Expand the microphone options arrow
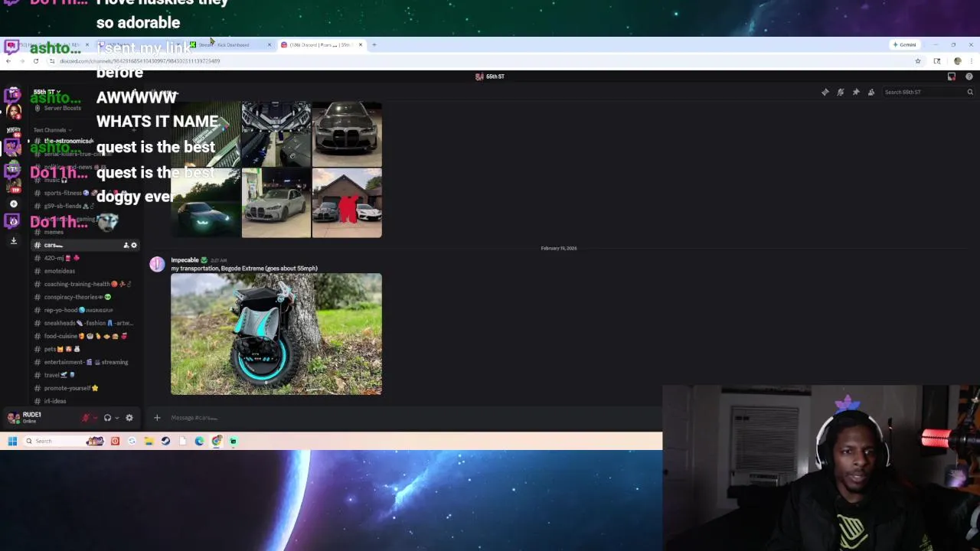Image resolution: width=980 pixels, height=551 pixels. tap(95, 418)
